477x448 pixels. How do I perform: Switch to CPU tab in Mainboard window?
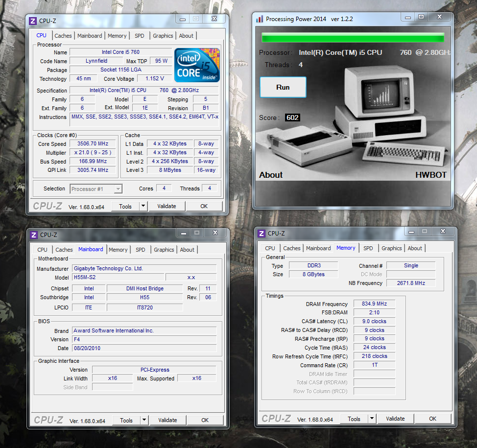(42, 250)
